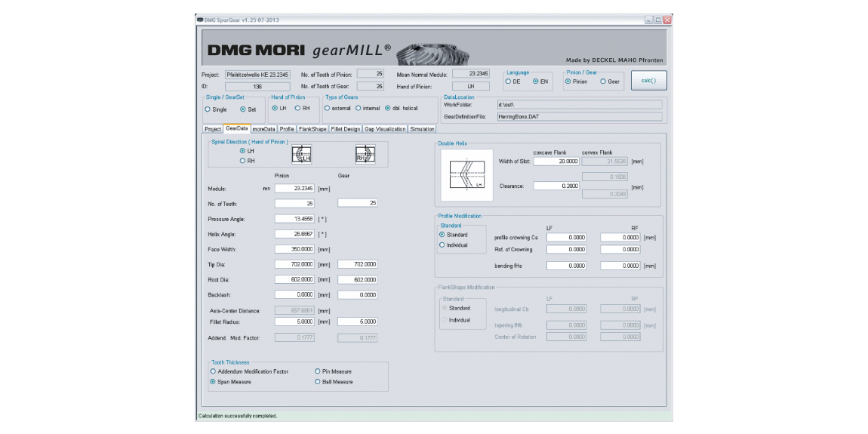Viewport: 868px width, 434px height.
Task: Click the "Calculation successfully completed." status text
Action: [x=238, y=416]
